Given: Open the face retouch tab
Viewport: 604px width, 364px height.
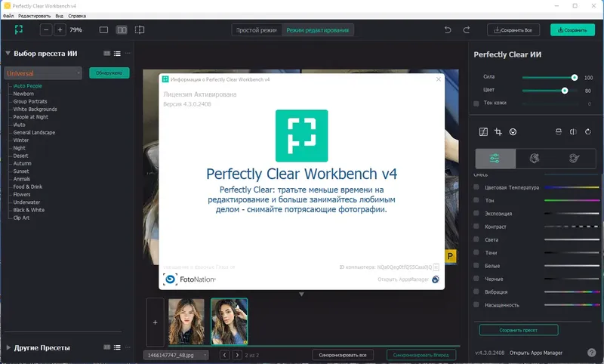Looking at the screenshot, I should 535,159.
